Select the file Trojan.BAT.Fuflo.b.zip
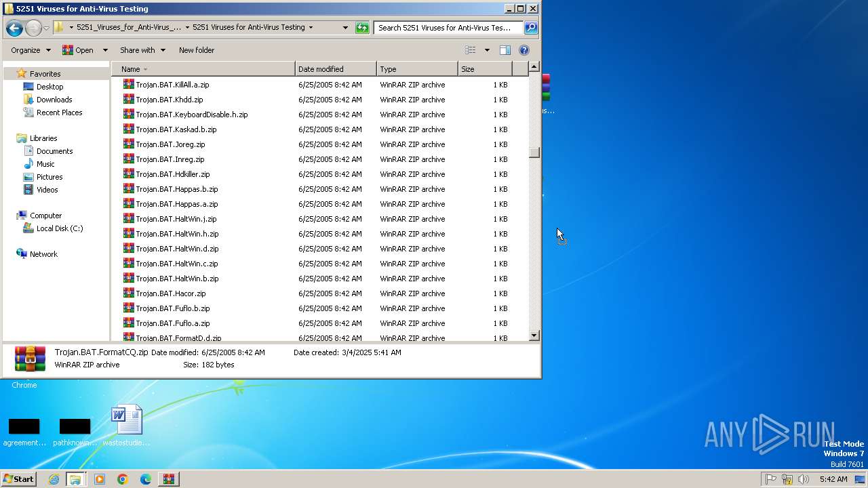This screenshot has width=868, height=488. 172,308
